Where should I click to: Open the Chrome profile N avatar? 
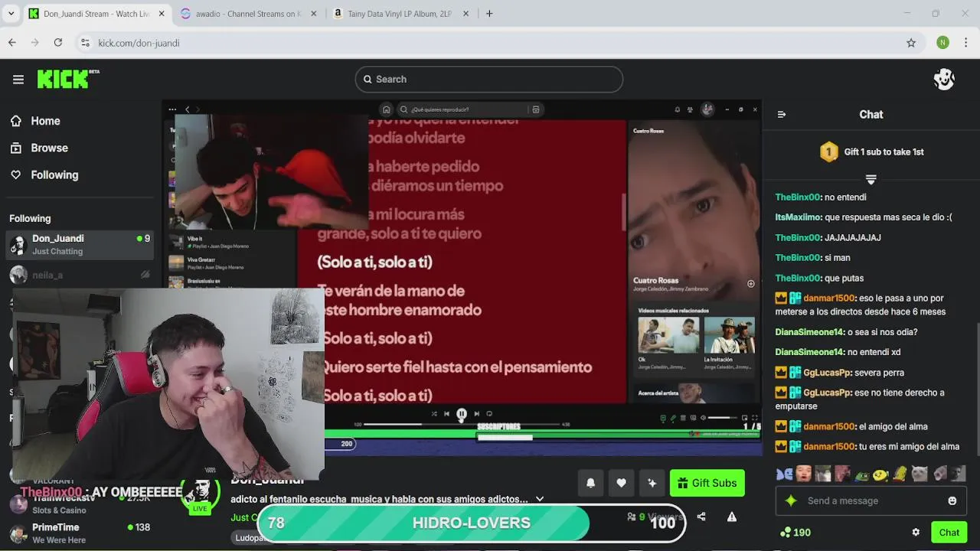[x=942, y=43]
